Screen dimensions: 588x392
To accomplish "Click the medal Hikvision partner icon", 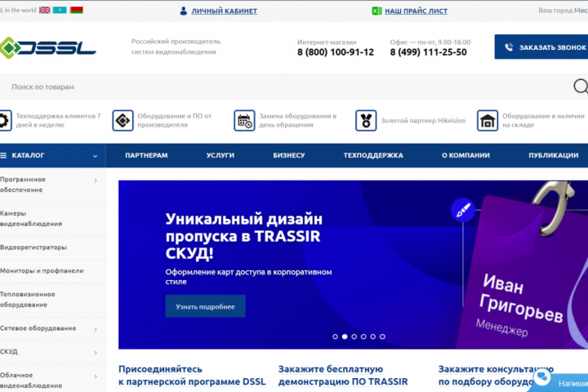I will tap(366, 120).
